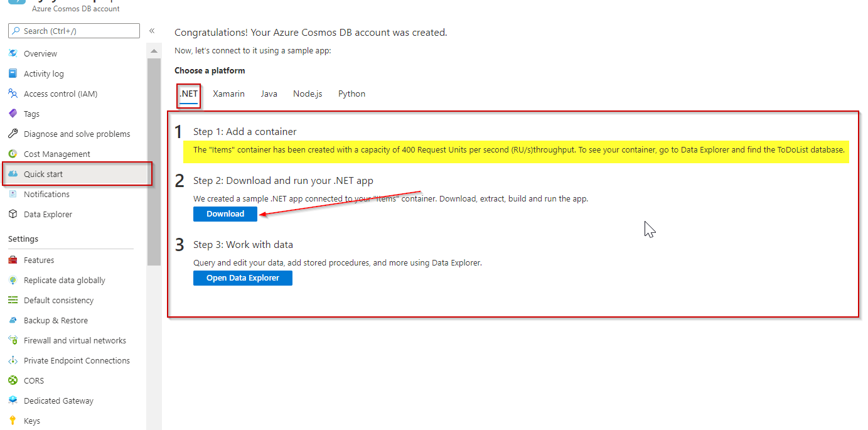Click the Private Endpoint Connections icon
The image size is (868, 430).
click(x=13, y=361)
